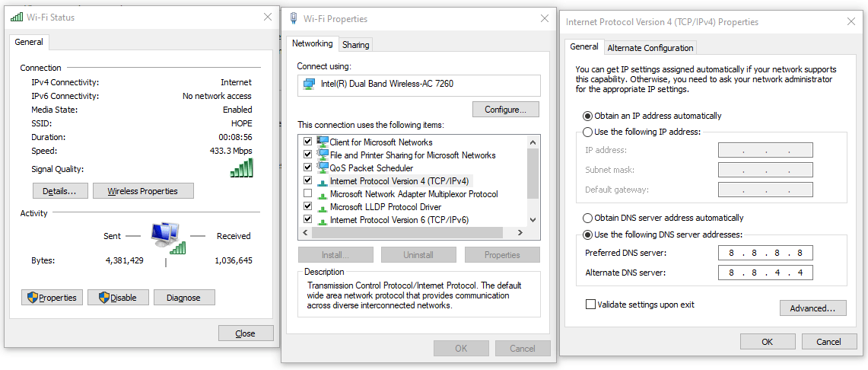
Task: Click the Activity network computers icon
Action: [x=167, y=237]
